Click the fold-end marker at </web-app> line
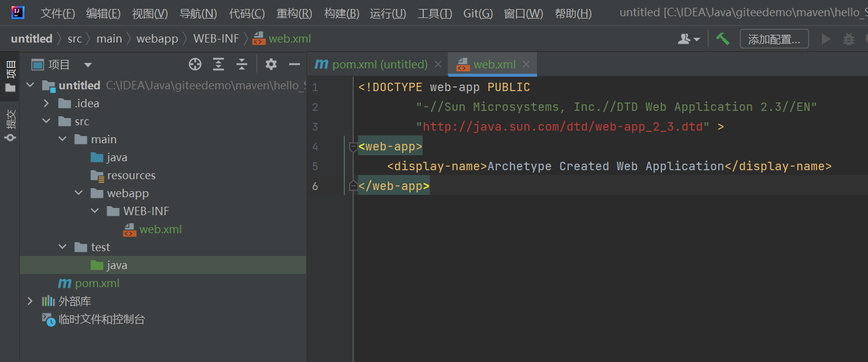 tap(353, 186)
